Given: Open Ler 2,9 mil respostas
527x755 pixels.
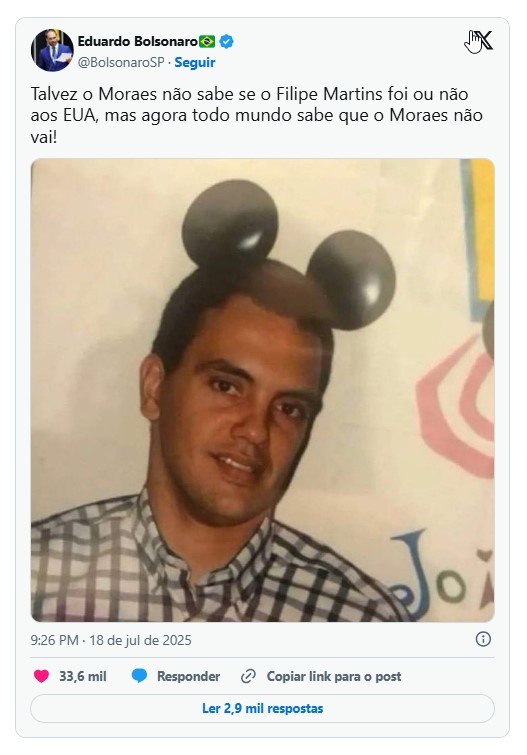Looking at the screenshot, I should (263, 708).
